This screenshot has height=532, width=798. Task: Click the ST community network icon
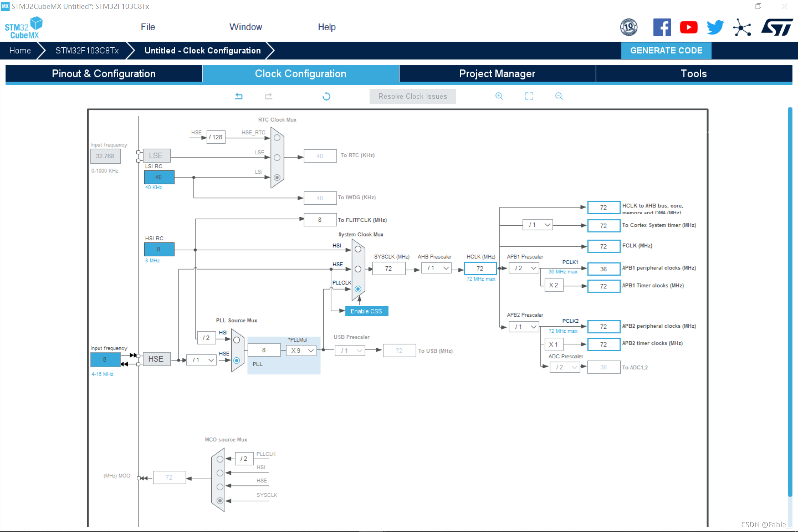[742, 27]
